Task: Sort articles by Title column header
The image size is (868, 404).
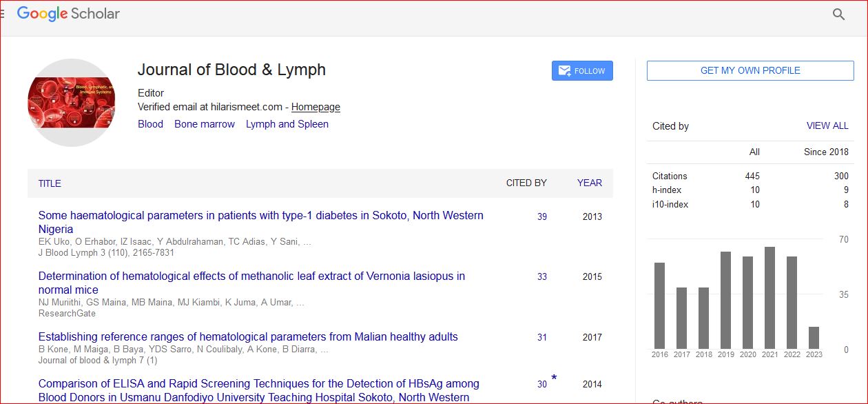Action: [x=50, y=183]
